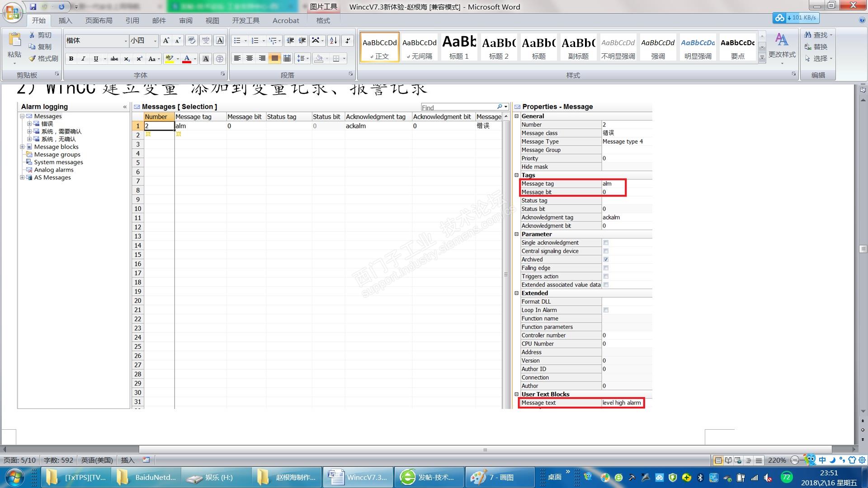The width and height of the screenshot is (868, 488).
Task: Click the Sort A-Z icon
Action: tap(334, 41)
